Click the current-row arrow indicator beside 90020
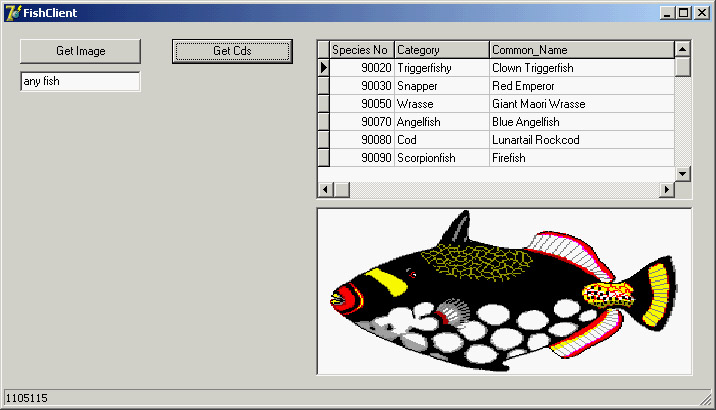 coord(323,68)
